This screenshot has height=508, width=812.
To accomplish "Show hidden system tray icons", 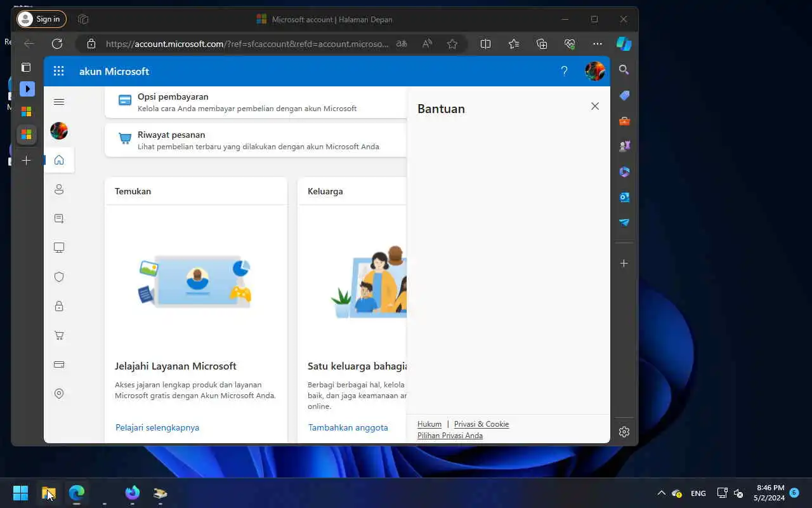I will click(661, 493).
